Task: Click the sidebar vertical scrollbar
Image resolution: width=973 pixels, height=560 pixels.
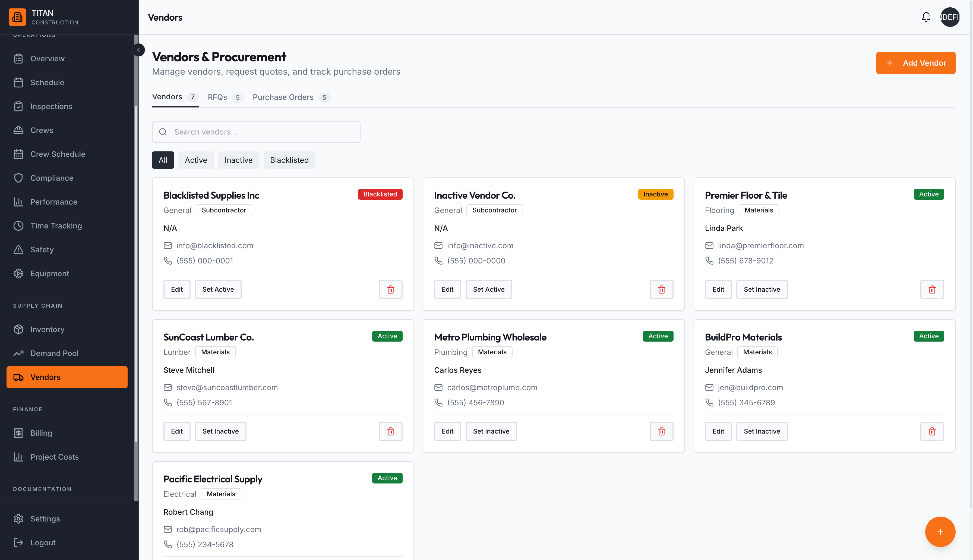Action: tap(136, 274)
